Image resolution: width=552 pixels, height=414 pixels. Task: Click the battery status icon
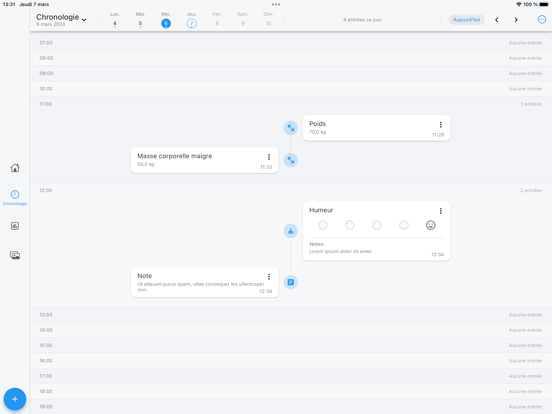click(544, 4)
